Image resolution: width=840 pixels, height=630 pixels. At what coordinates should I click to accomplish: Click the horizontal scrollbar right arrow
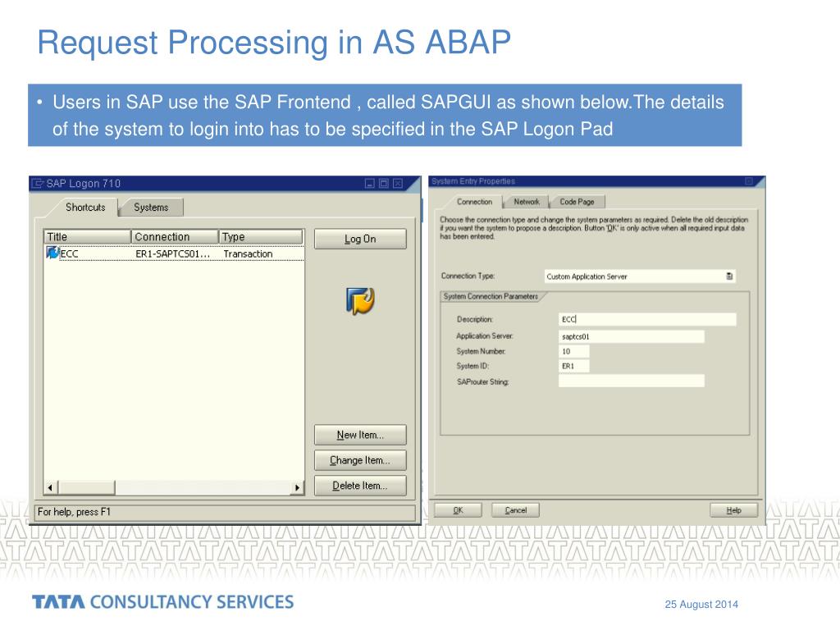[297, 487]
